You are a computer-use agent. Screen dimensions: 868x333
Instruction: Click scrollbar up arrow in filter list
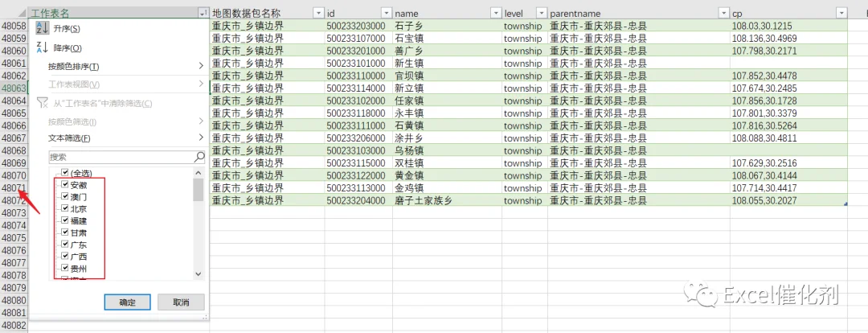pyautogui.click(x=199, y=173)
